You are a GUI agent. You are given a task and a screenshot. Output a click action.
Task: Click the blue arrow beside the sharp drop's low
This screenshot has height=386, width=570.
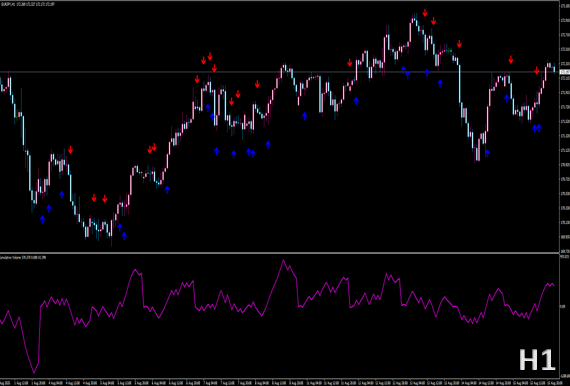[487, 153]
